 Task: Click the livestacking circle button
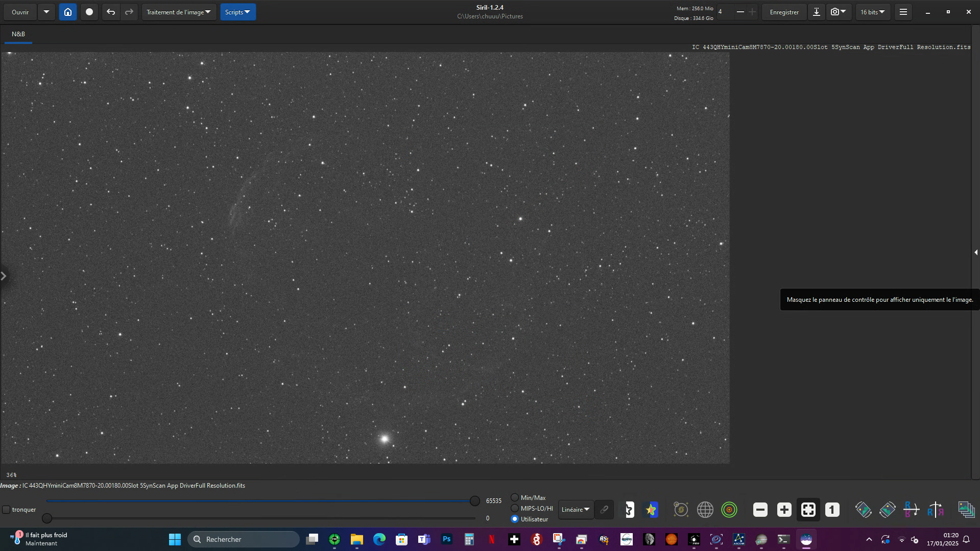[x=89, y=12]
